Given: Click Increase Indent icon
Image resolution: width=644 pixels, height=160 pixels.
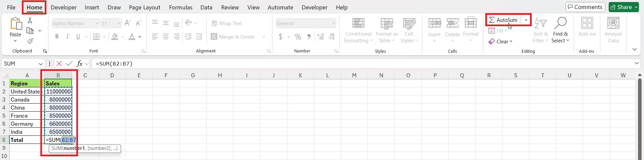Looking at the screenshot, I should [x=199, y=37].
